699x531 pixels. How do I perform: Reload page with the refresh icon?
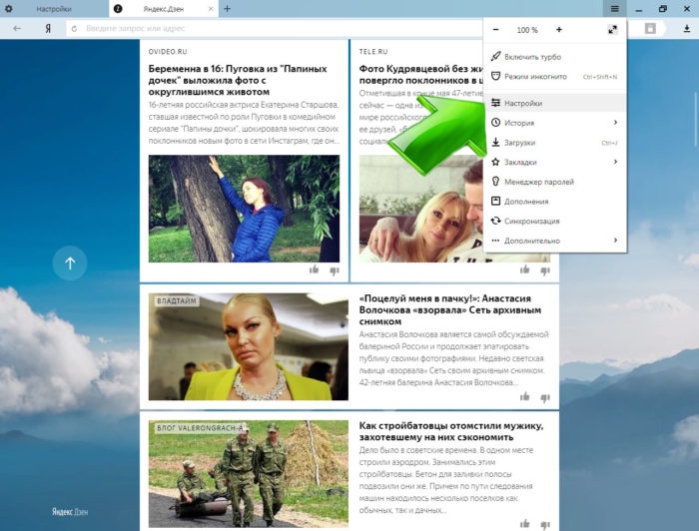74,29
